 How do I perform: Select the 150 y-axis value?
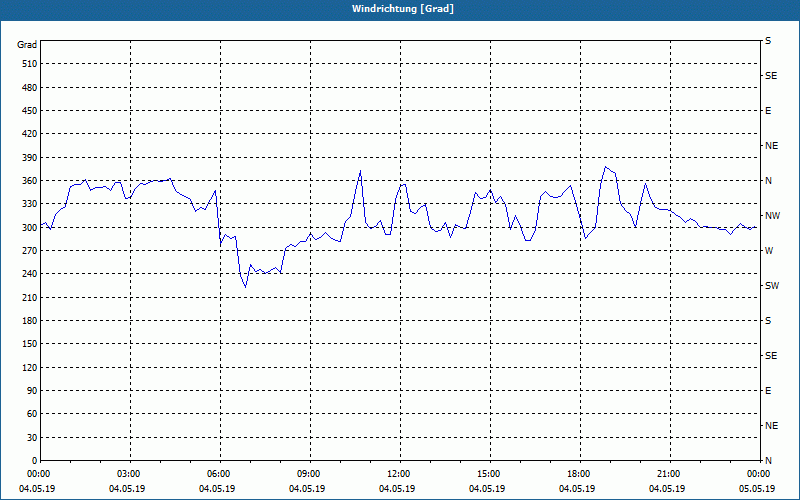point(30,344)
